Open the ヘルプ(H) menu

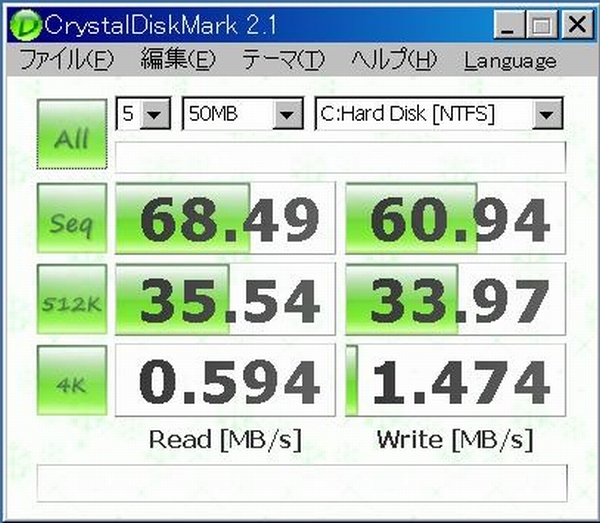(x=394, y=60)
